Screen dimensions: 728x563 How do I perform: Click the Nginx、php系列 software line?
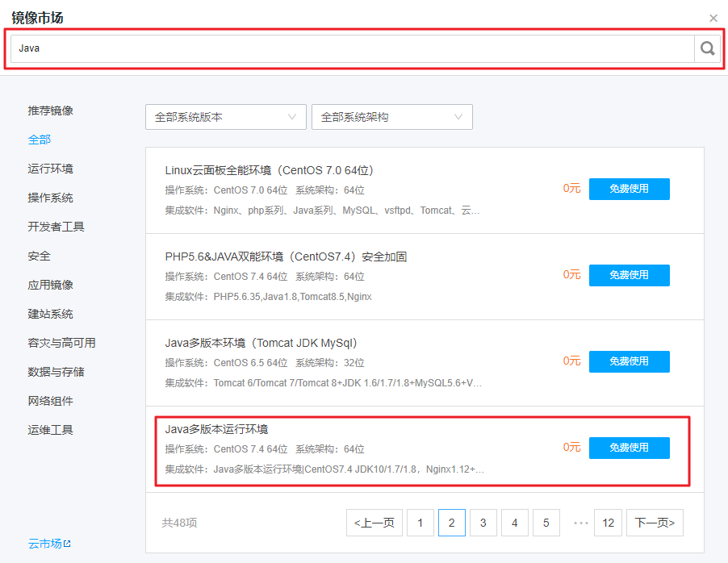click(322, 211)
